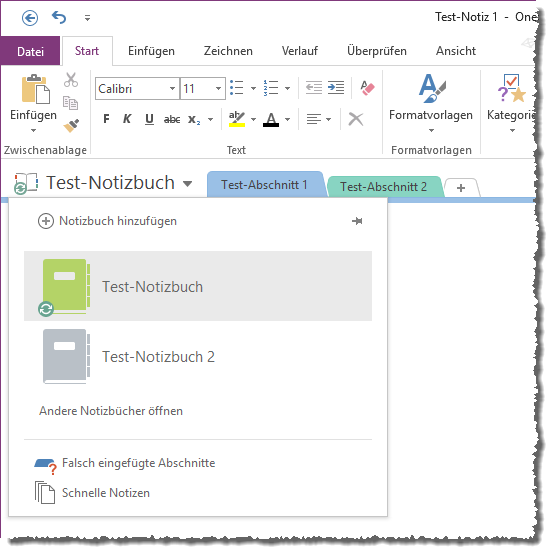This screenshot has width=554, height=555.
Task: Apply bullet list formatting
Action: coord(236,88)
